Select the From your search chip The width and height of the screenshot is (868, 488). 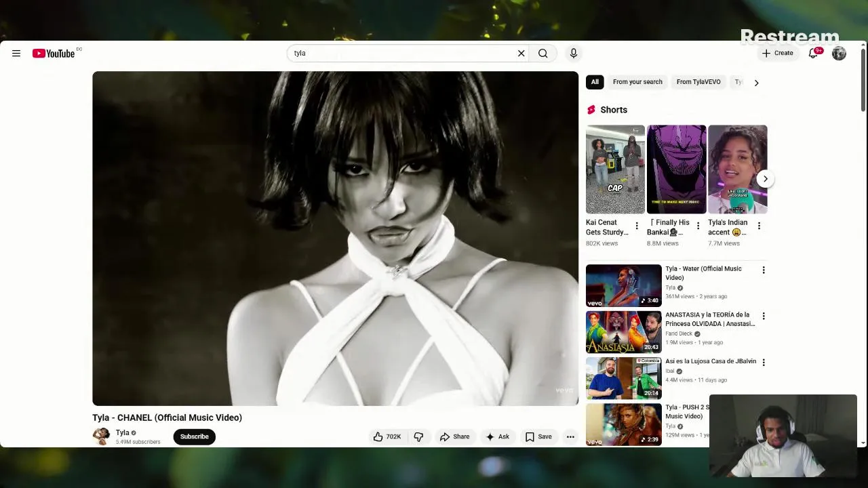pyautogui.click(x=637, y=82)
